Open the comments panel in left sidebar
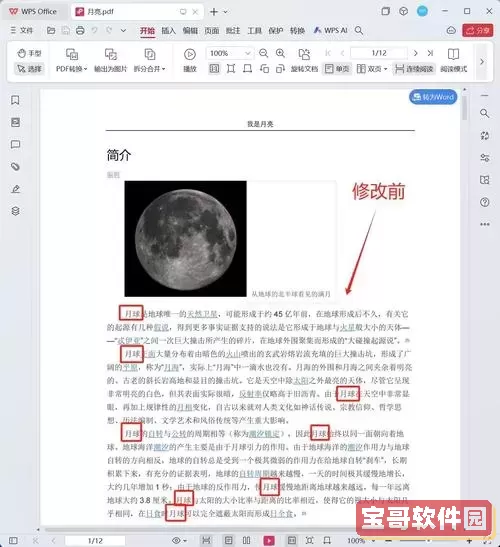 coord(15,144)
